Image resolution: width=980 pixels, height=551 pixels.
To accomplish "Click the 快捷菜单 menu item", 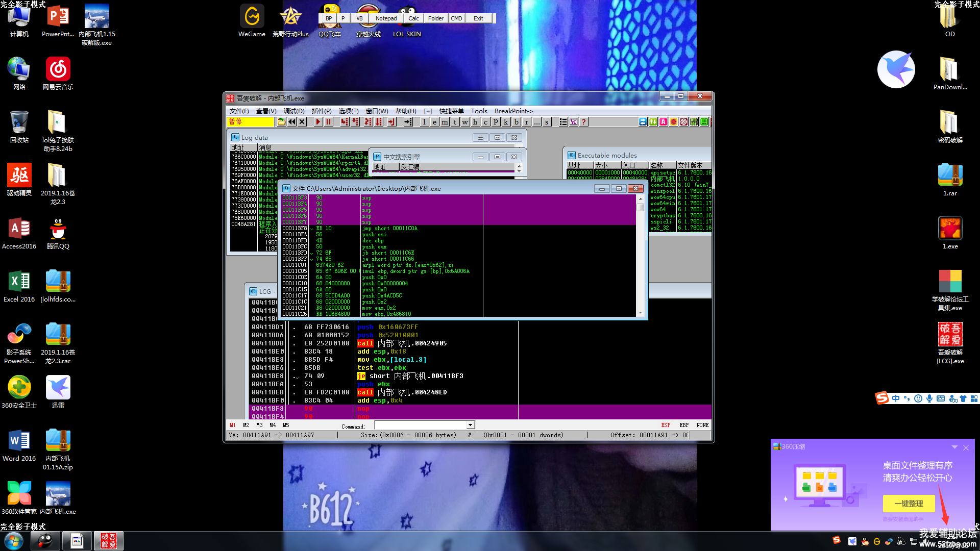I will click(451, 111).
